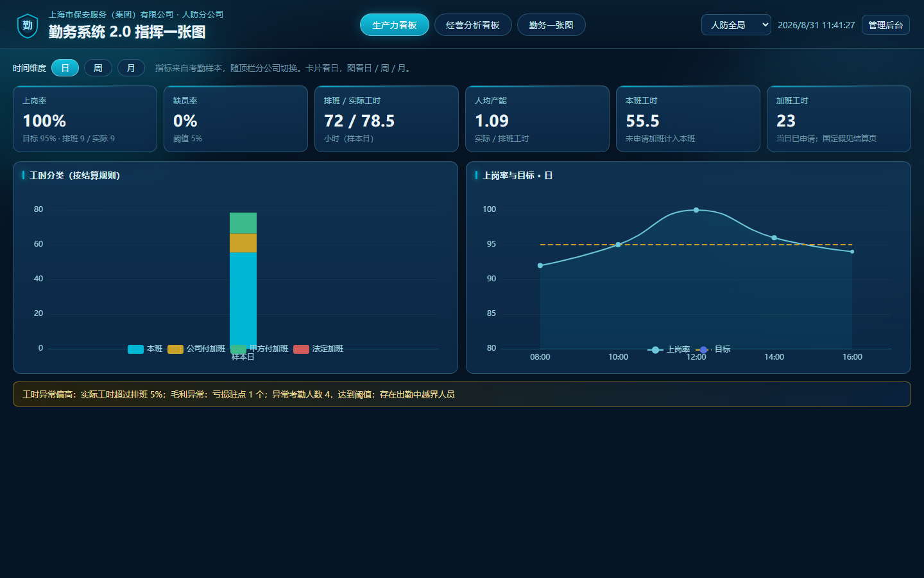Click the teal 本班 bar segment

click(x=243, y=301)
